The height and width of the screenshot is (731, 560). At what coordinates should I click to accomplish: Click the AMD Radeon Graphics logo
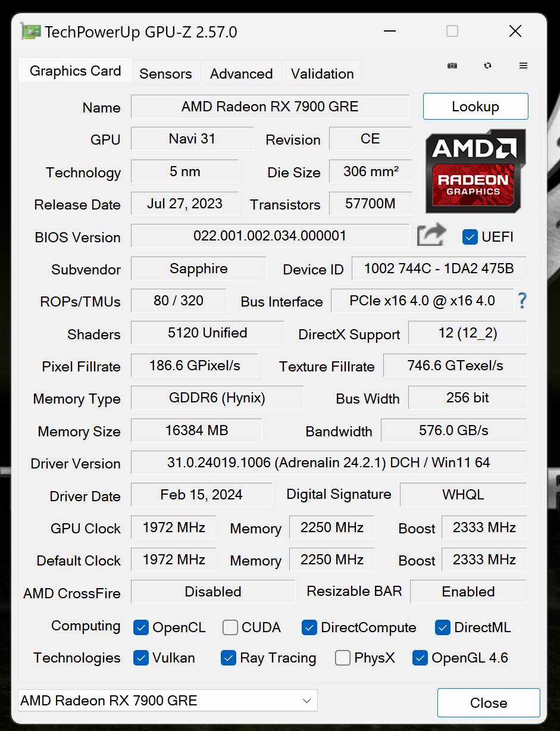[x=475, y=171]
